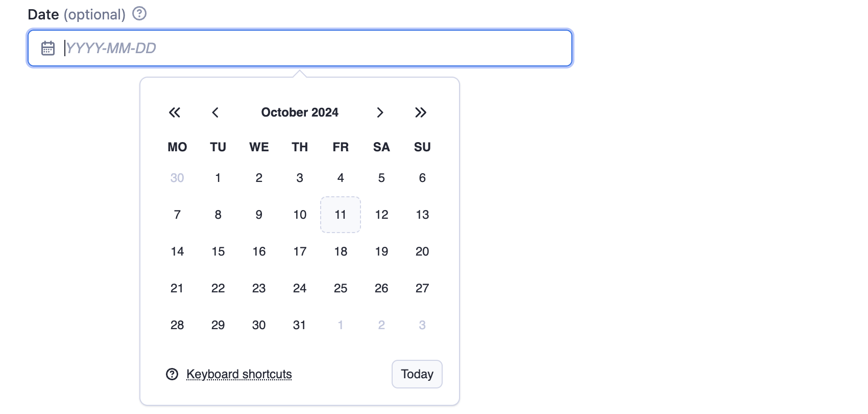The width and height of the screenshot is (868, 414).
Task: Select October 11 in the calendar
Action: pyautogui.click(x=341, y=215)
